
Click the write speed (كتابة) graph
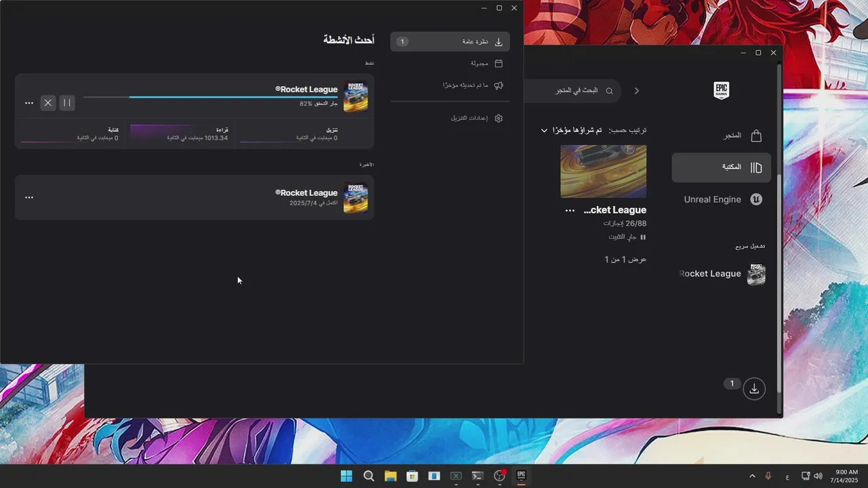coord(69,134)
